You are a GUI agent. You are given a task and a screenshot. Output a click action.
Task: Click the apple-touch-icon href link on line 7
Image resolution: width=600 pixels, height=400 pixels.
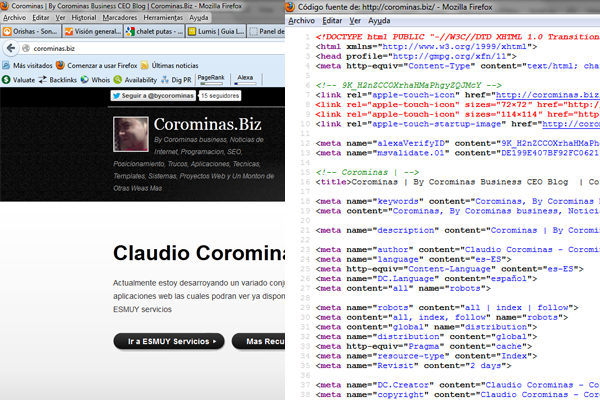[548, 95]
